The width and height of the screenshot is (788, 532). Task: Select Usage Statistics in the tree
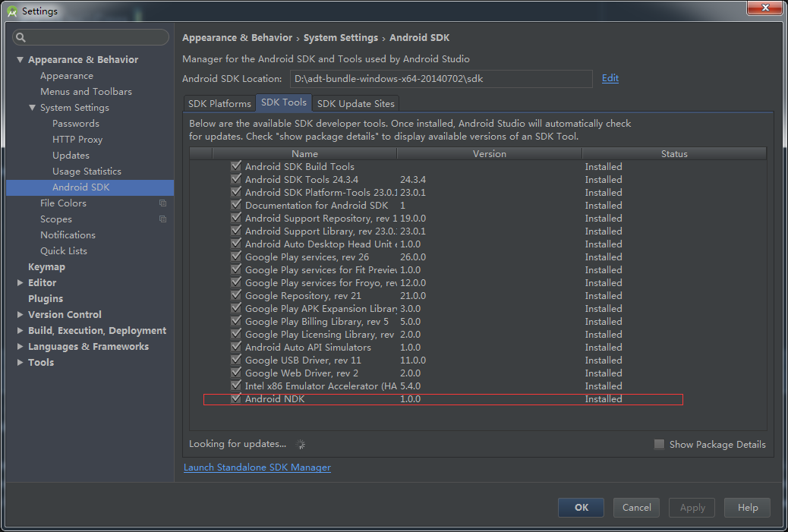[x=87, y=172]
